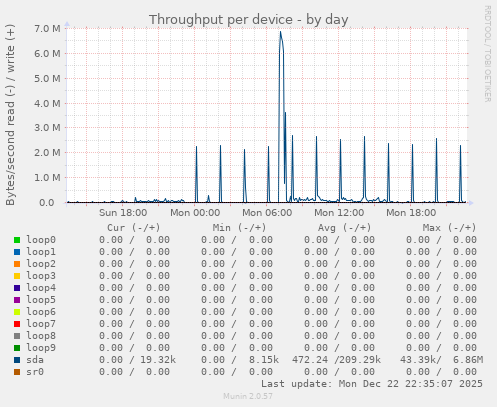The image size is (497, 407).
Task: Click the loop9 dark green legend swatch
Action: [17, 348]
